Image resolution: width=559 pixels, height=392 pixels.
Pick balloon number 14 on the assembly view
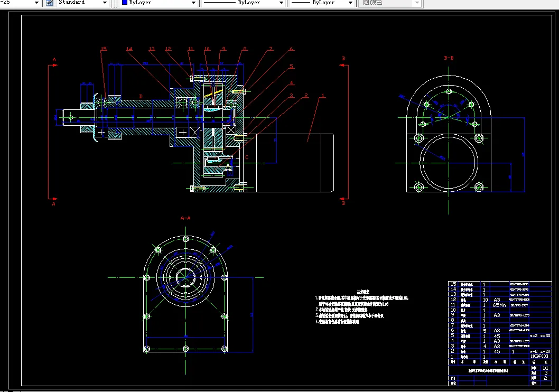[x=129, y=49]
